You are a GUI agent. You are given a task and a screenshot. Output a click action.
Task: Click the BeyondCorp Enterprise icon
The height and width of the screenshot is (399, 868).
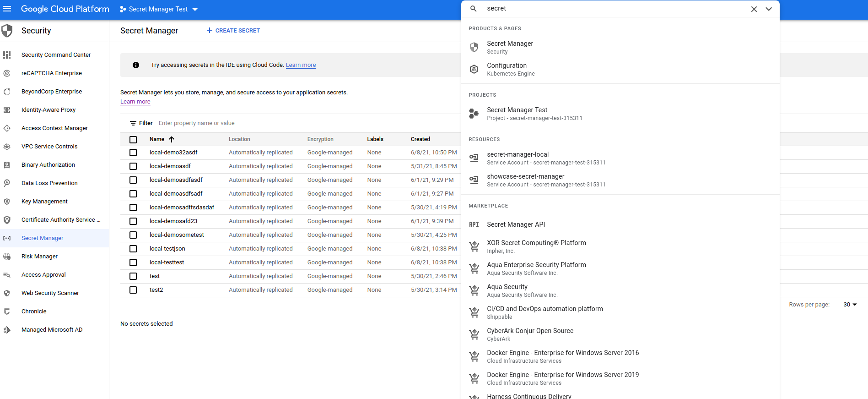tap(7, 92)
